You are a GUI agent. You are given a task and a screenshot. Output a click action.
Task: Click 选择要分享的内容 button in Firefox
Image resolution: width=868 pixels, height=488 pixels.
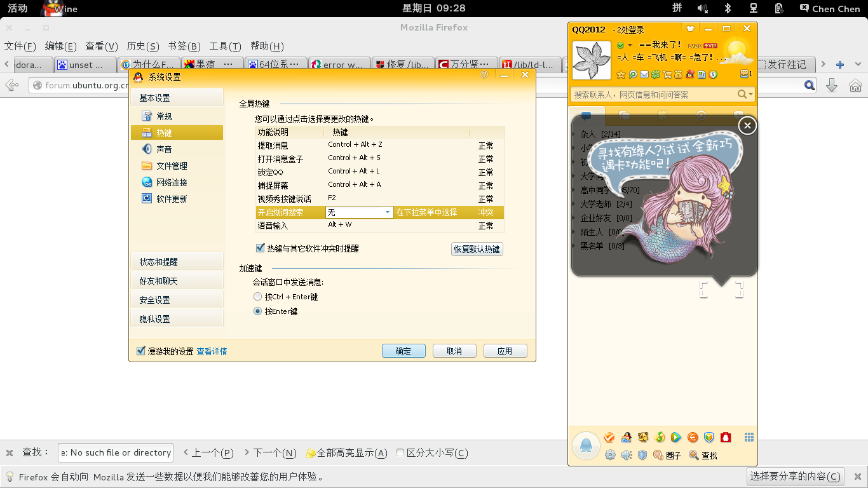pos(796,476)
